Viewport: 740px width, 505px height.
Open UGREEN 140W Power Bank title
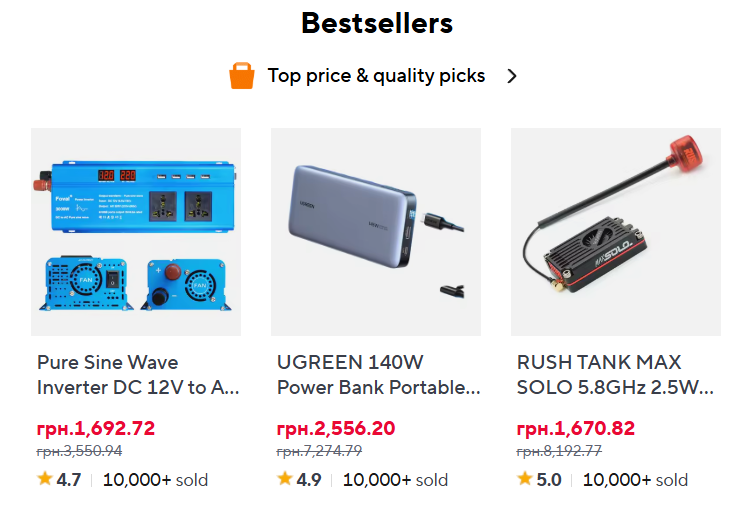[x=378, y=375]
